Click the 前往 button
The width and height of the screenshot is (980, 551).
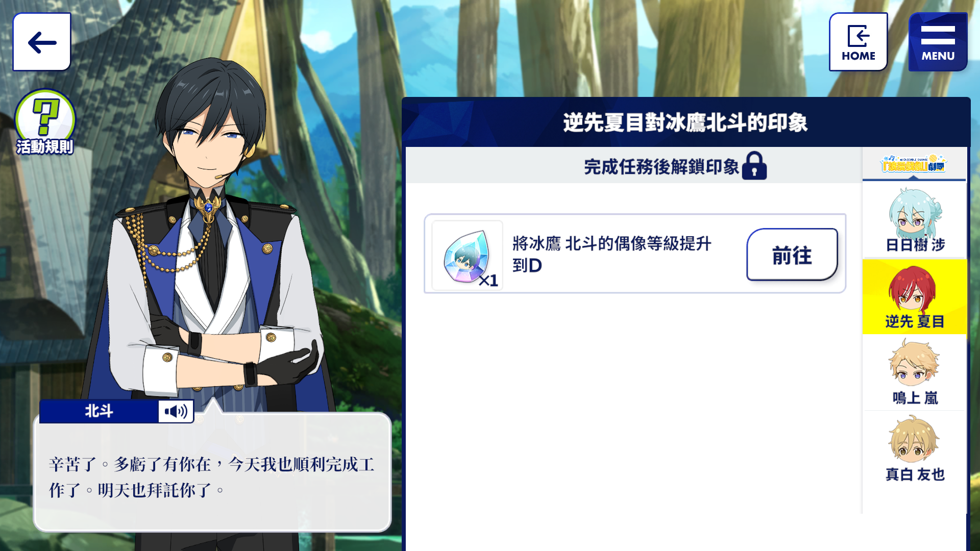click(x=792, y=255)
